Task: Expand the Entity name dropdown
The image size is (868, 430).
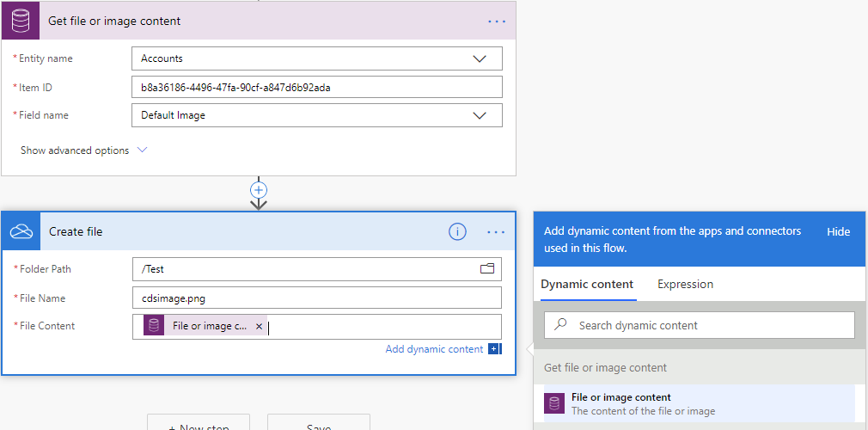Action: tap(480, 58)
